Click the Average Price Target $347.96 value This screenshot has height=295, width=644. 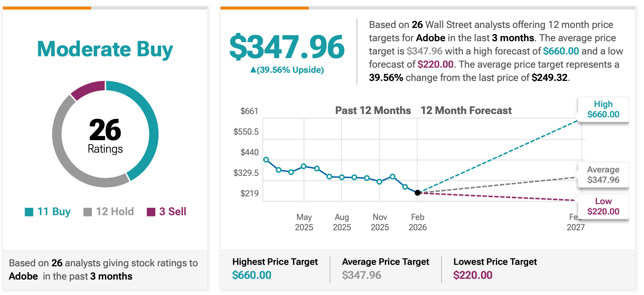(x=362, y=275)
